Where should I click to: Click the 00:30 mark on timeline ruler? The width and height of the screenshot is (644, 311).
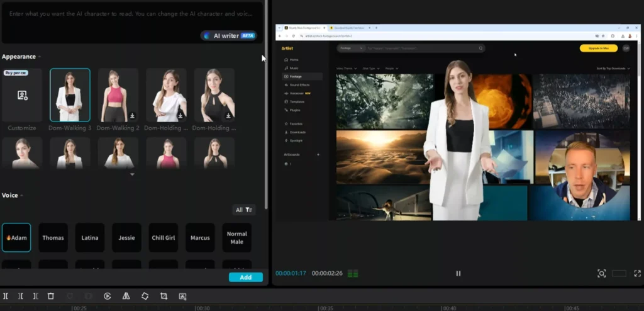pyautogui.click(x=203, y=308)
